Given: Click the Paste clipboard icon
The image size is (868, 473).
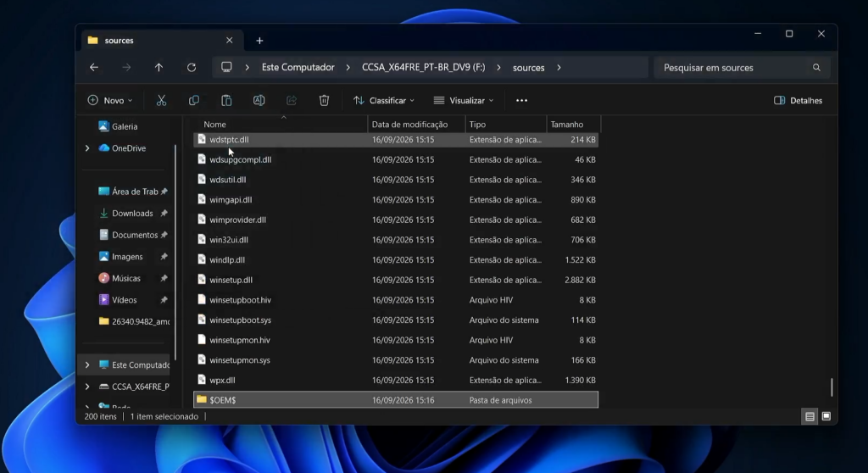Looking at the screenshot, I should click(x=226, y=100).
